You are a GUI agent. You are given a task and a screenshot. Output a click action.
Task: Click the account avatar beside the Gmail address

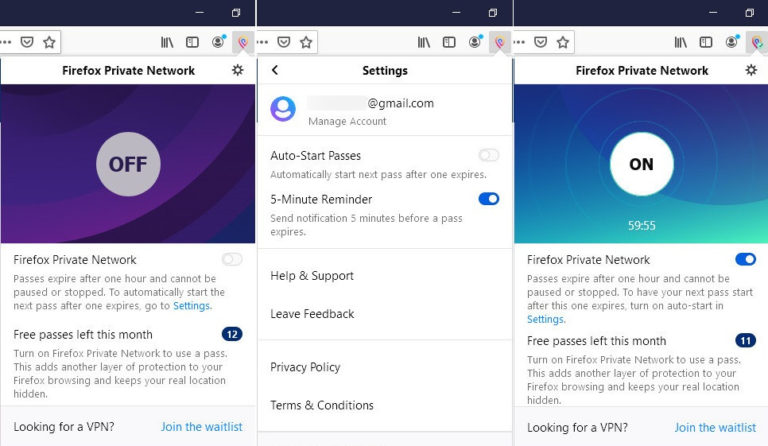pos(283,109)
